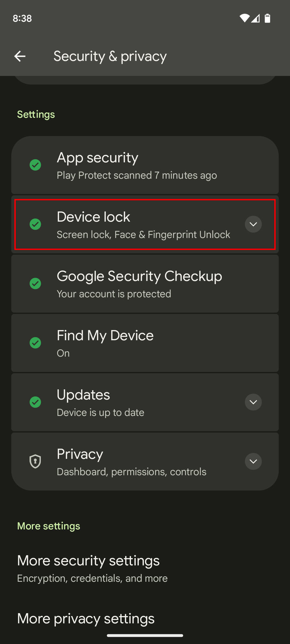
Task: Tap the Security & privacy title
Action: tap(110, 56)
